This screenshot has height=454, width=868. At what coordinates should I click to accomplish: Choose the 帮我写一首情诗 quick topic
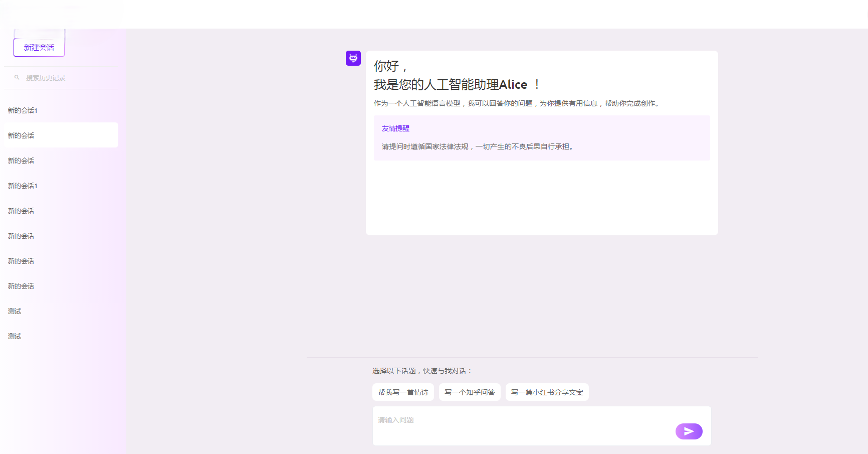(x=403, y=392)
